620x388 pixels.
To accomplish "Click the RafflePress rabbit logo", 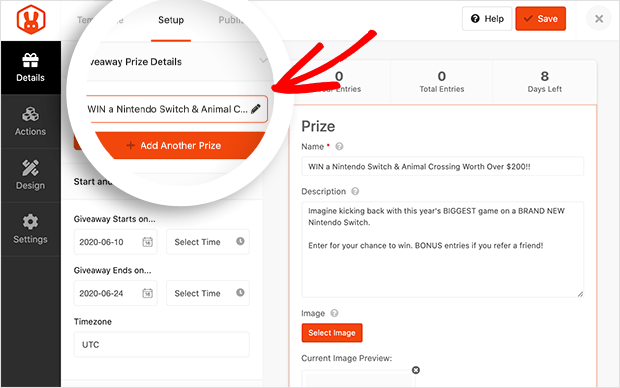I will [31, 20].
